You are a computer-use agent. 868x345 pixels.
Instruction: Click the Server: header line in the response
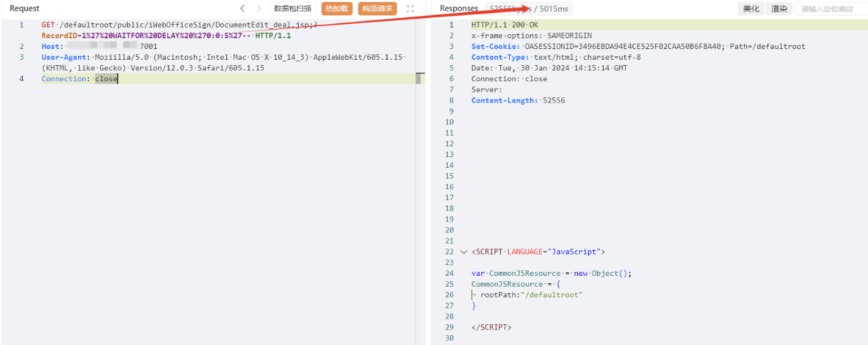pyautogui.click(x=486, y=89)
